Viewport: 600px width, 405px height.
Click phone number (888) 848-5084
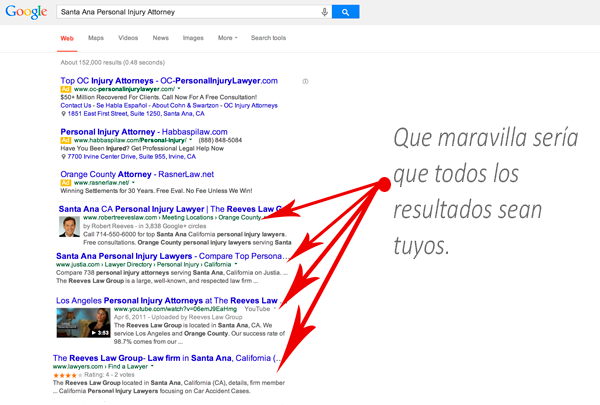tap(220, 140)
